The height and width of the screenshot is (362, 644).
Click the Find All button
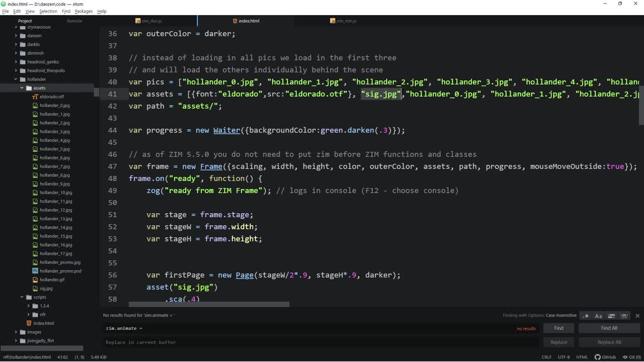609,328
